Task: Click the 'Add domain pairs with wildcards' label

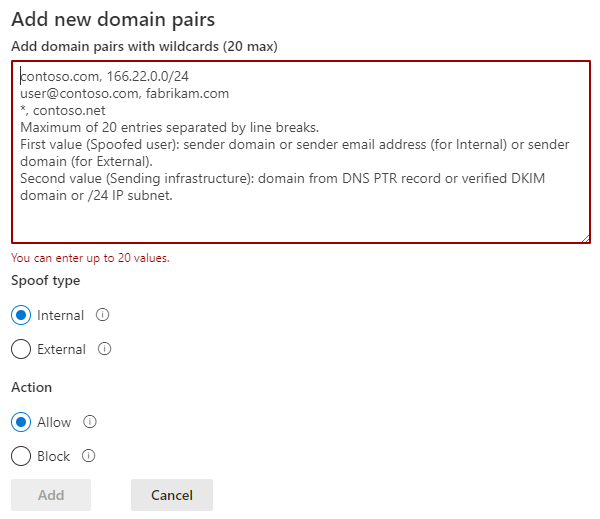Action: tap(144, 46)
